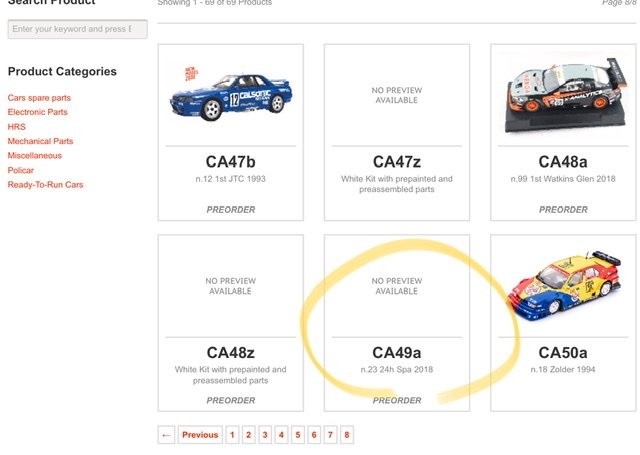Viewport: 640px width, 455px height.
Task: Navigate to page 7 of results
Action: (330, 435)
